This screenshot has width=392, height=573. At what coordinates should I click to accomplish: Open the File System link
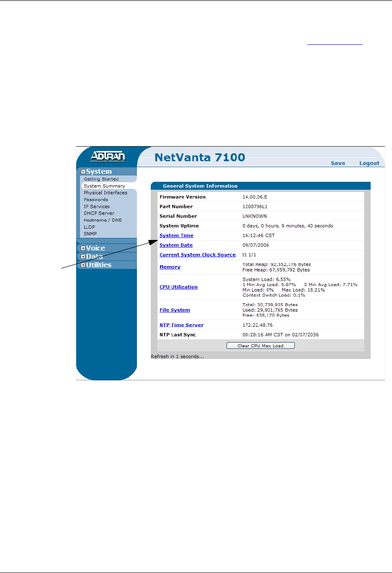175,310
